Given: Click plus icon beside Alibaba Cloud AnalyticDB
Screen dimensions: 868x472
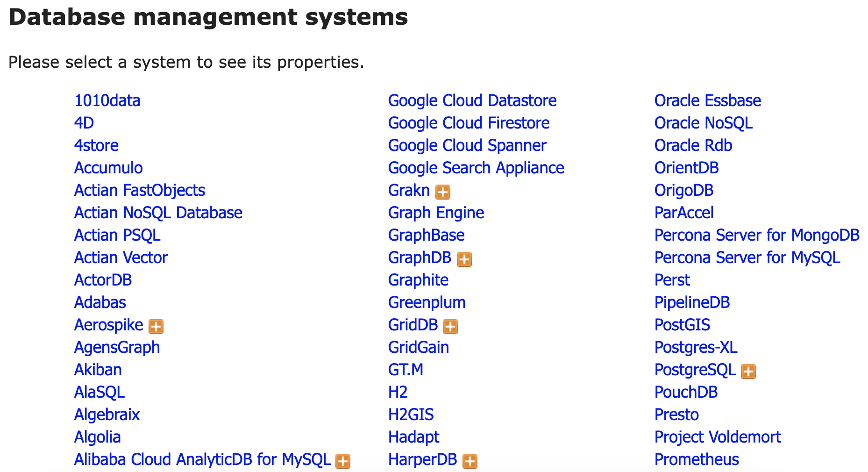Looking at the screenshot, I should (x=343, y=461).
